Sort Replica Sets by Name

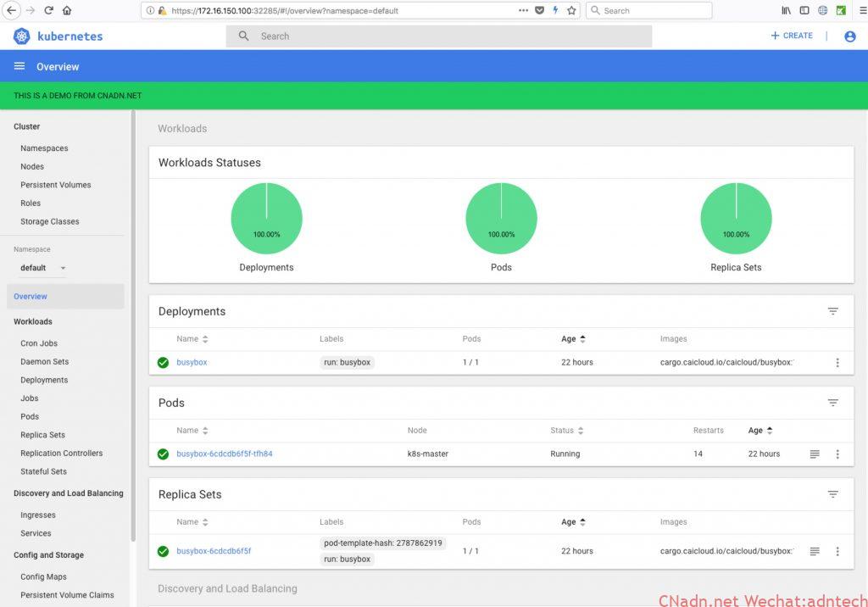coord(192,521)
